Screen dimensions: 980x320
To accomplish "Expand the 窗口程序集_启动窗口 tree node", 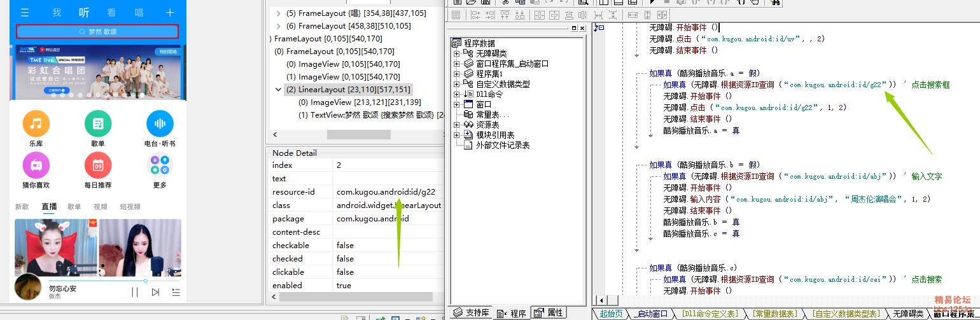I will click(456, 64).
